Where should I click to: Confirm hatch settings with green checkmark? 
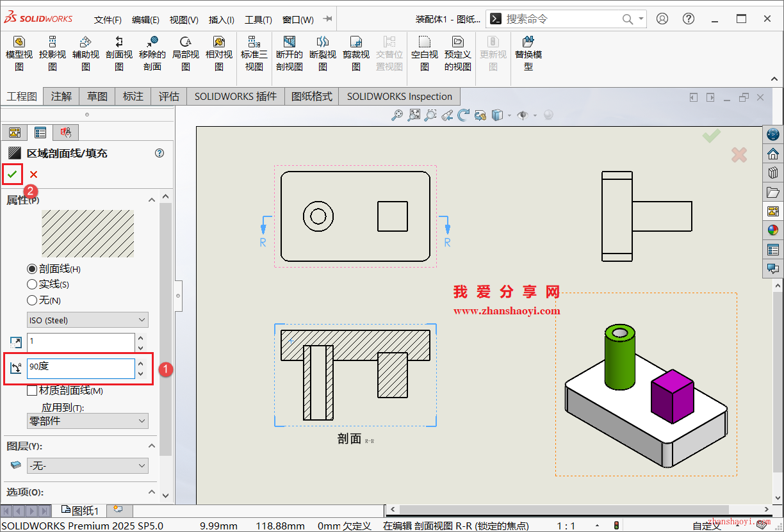click(12, 174)
